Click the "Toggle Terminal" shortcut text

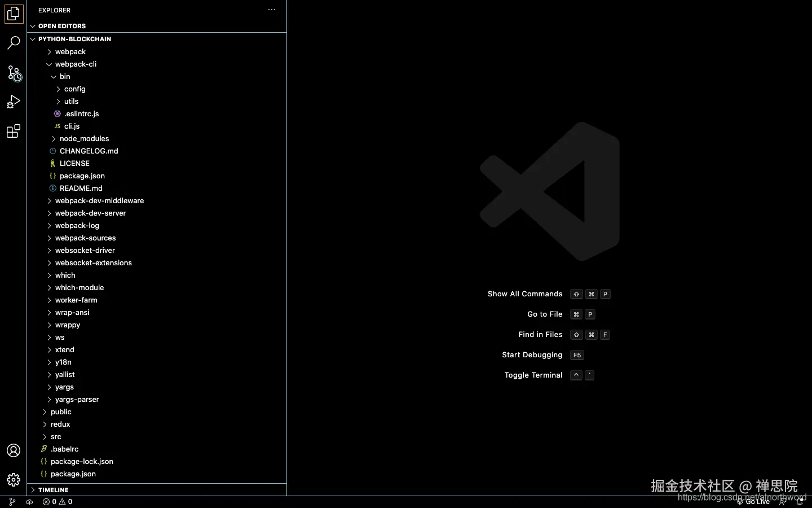click(x=533, y=375)
